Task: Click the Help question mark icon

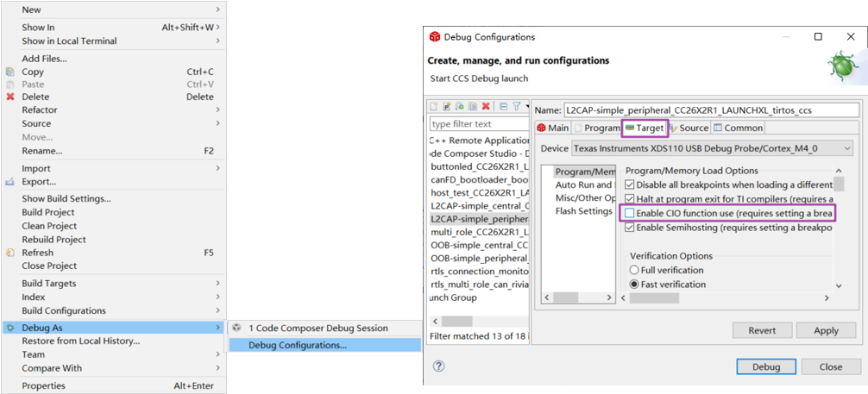Action: (x=438, y=366)
